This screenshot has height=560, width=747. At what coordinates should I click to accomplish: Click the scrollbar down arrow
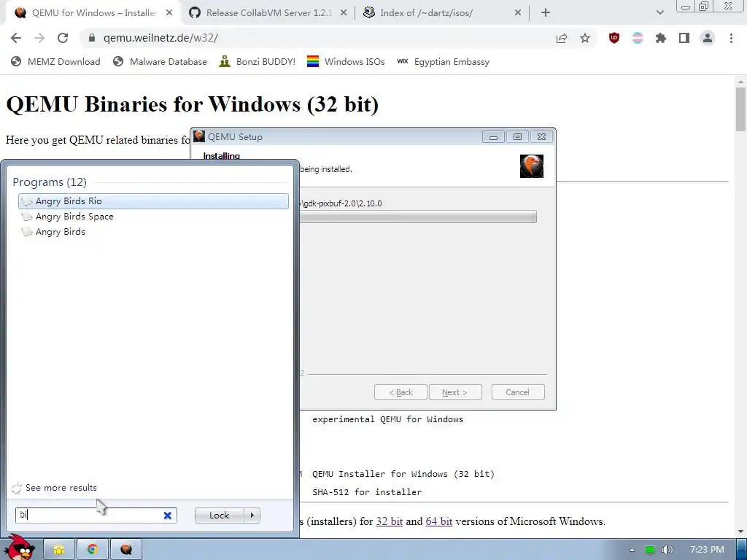740,532
